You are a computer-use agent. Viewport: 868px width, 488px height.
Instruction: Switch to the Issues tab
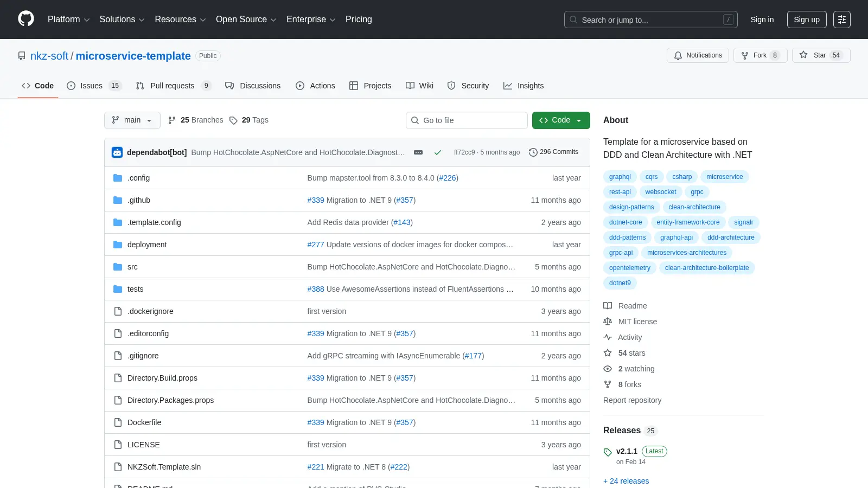pyautogui.click(x=94, y=86)
